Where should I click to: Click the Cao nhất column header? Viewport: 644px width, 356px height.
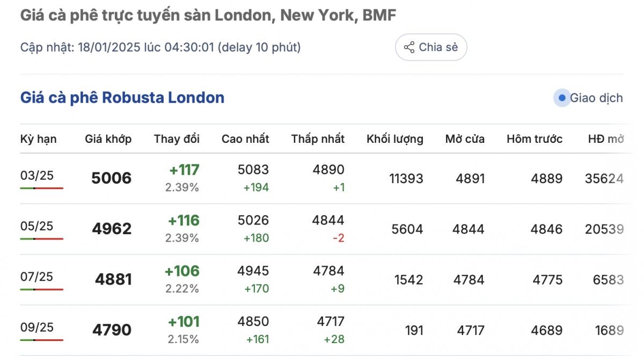coord(245,139)
